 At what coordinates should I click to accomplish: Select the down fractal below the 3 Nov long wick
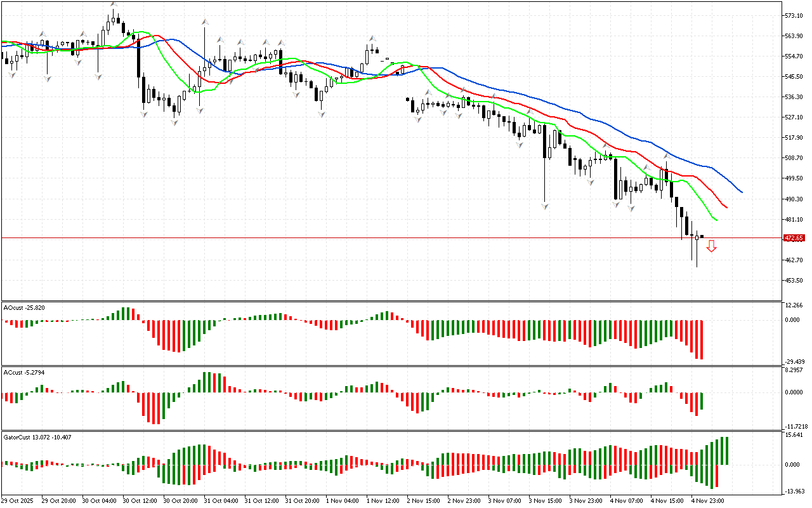tap(544, 206)
